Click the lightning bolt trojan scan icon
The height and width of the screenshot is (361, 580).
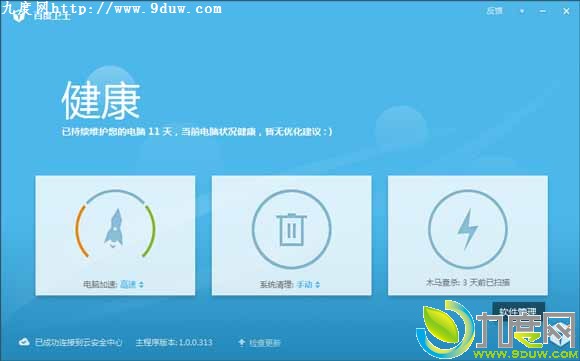click(x=468, y=229)
